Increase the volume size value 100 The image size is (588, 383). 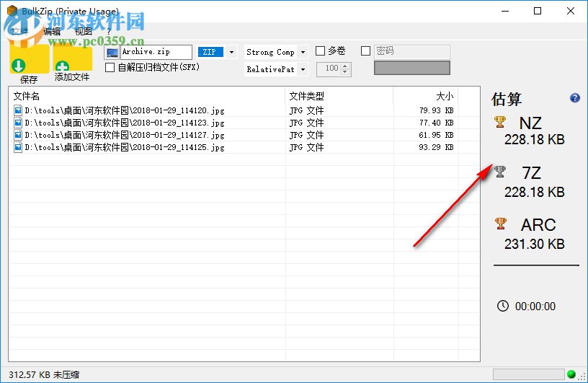[345, 66]
